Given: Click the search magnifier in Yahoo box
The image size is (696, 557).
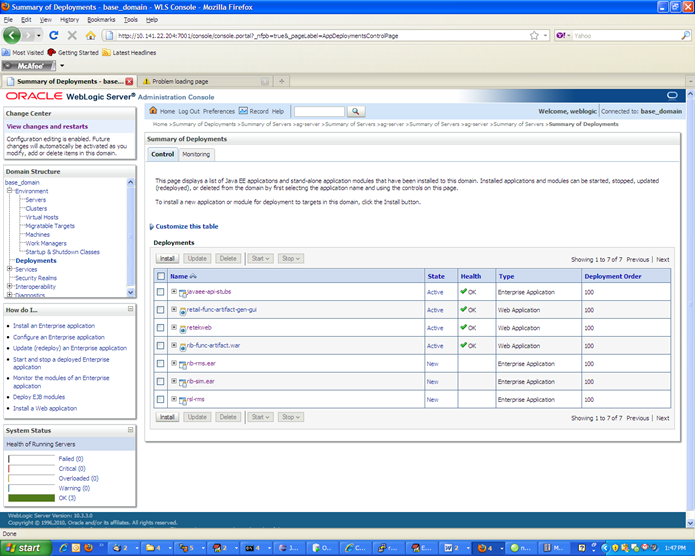Looking at the screenshot, I should tap(686, 36).
